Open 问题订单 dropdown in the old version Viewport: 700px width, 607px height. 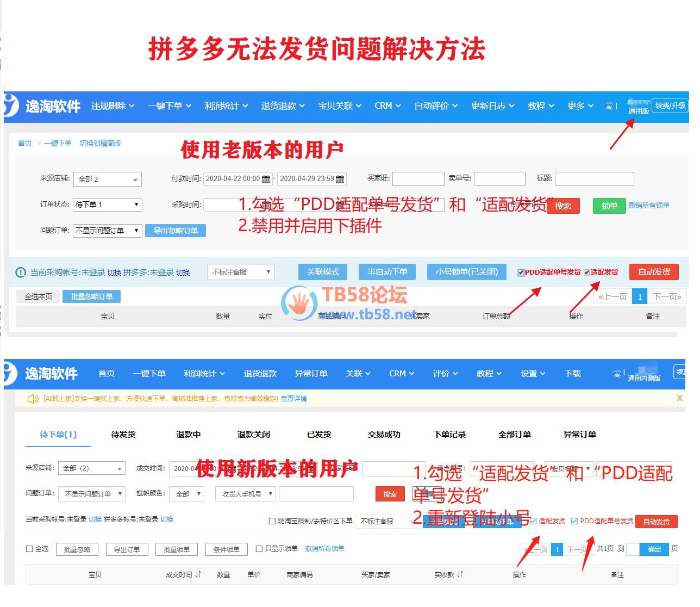pyautogui.click(x=108, y=231)
